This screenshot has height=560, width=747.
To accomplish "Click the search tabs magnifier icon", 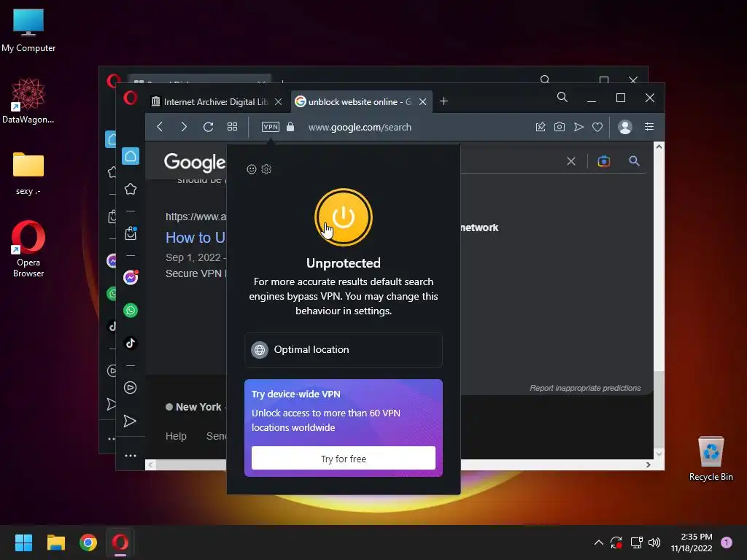I will pos(562,97).
